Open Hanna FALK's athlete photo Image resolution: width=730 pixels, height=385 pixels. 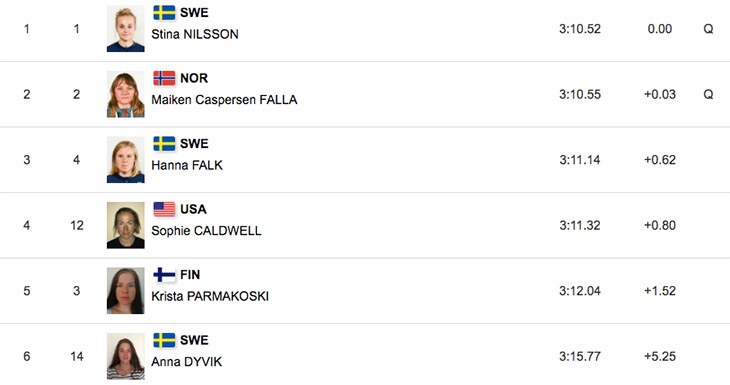pos(126,160)
